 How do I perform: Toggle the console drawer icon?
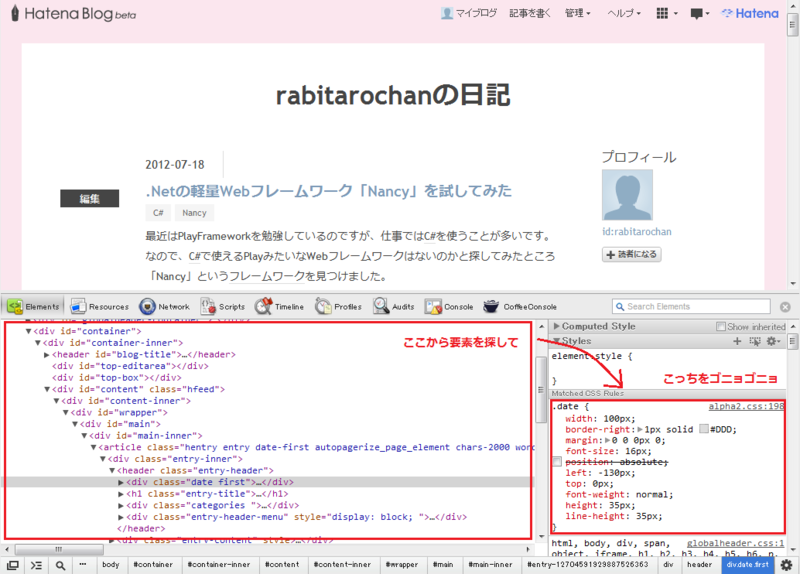pos(36,565)
